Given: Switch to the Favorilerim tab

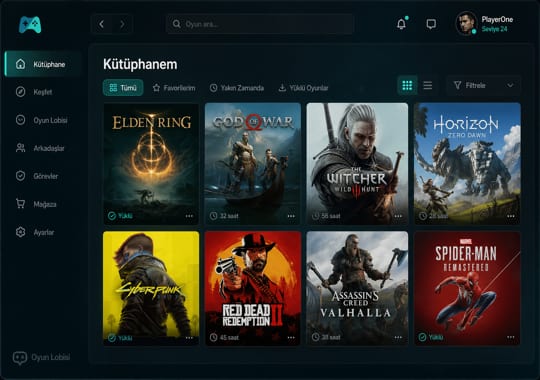Looking at the screenshot, I should coord(174,88).
